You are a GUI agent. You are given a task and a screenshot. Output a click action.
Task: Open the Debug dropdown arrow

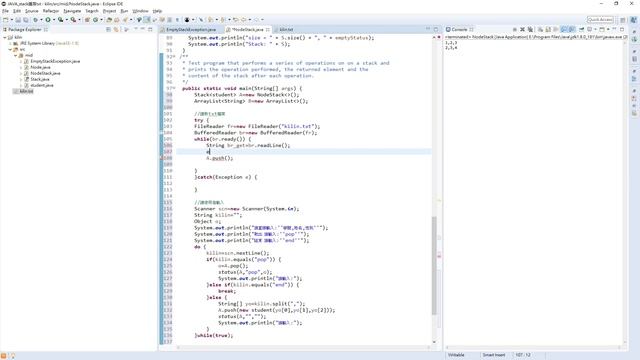[41, 20]
